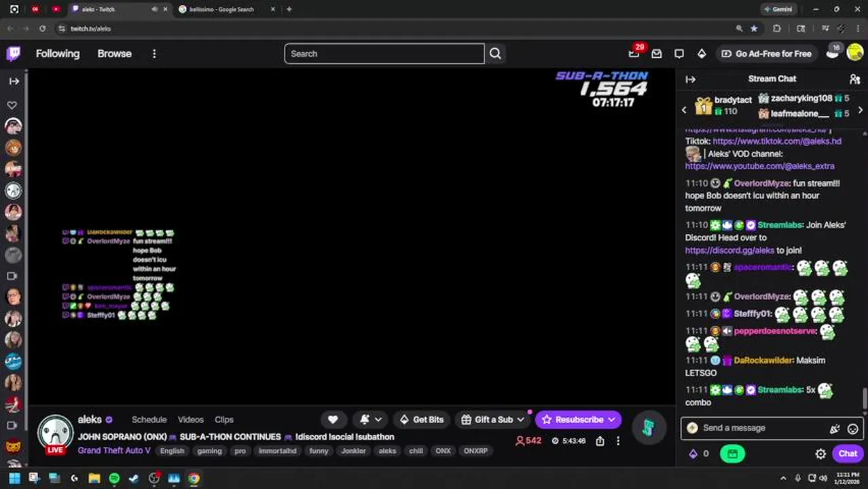
Task: Click the Twitch search field
Action: click(x=384, y=54)
